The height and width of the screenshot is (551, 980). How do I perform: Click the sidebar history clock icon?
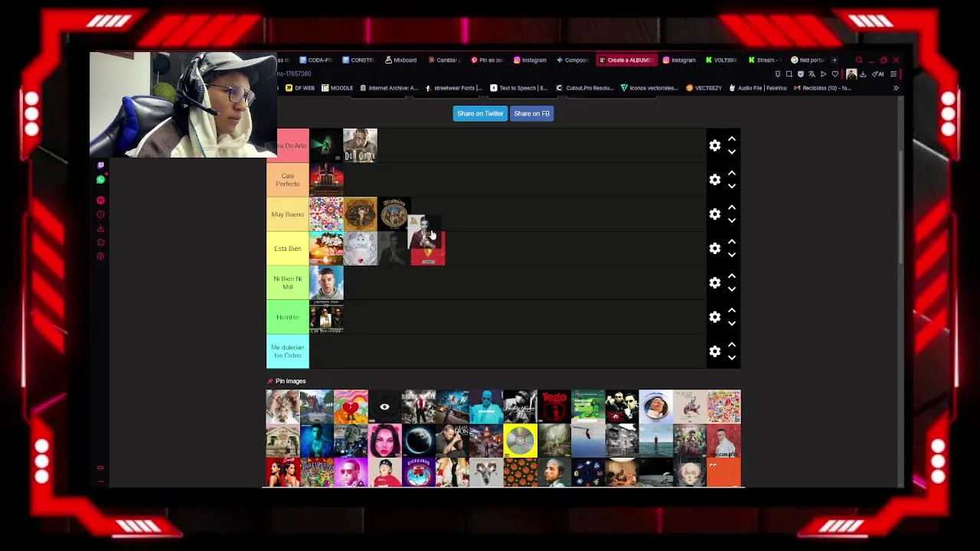[100, 214]
